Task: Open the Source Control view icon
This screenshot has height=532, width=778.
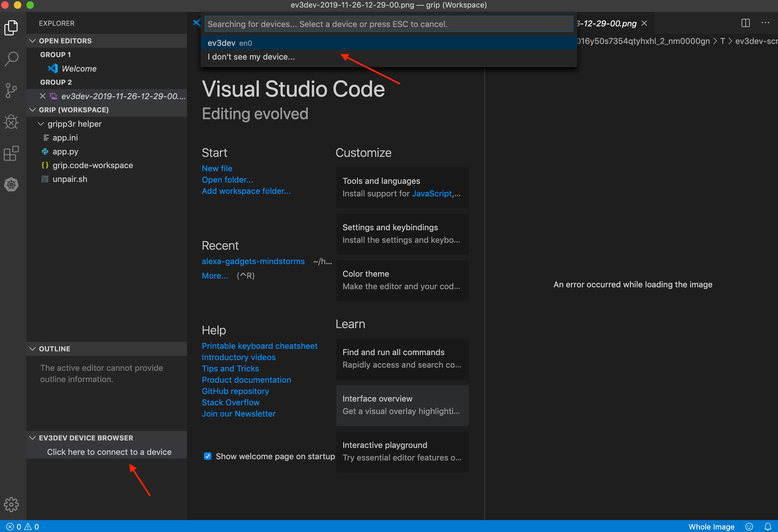Action: (x=11, y=90)
